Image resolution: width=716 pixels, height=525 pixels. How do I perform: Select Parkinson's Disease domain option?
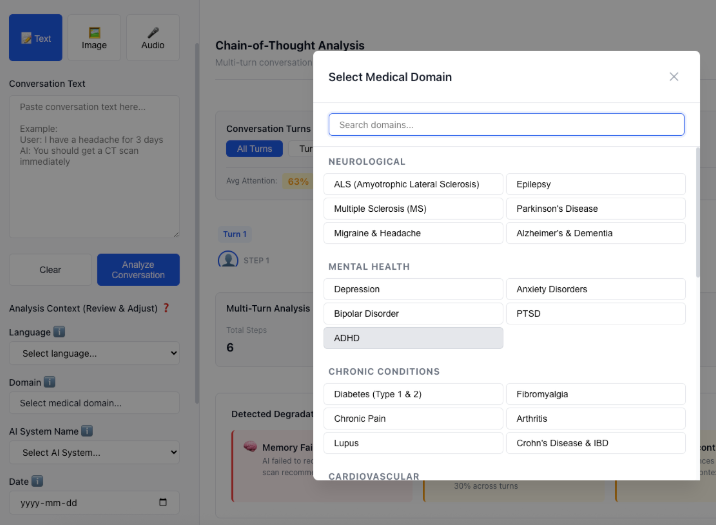(596, 209)
